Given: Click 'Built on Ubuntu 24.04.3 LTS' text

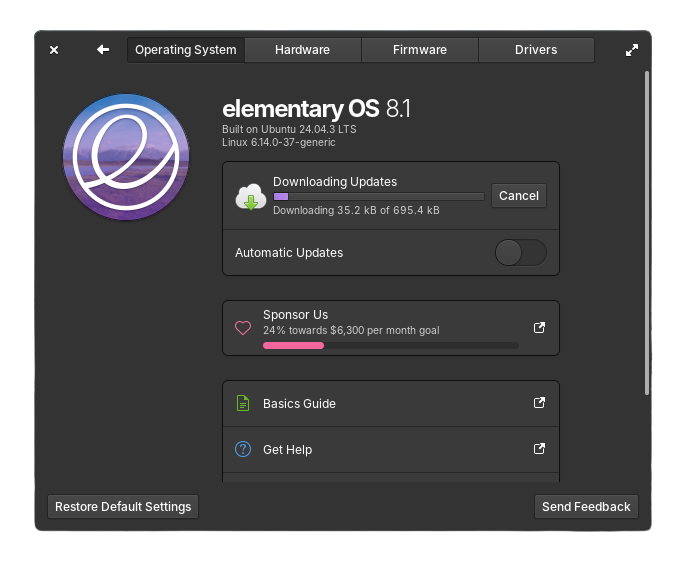Looking at the screenshot, I should (x=289, y=129).
